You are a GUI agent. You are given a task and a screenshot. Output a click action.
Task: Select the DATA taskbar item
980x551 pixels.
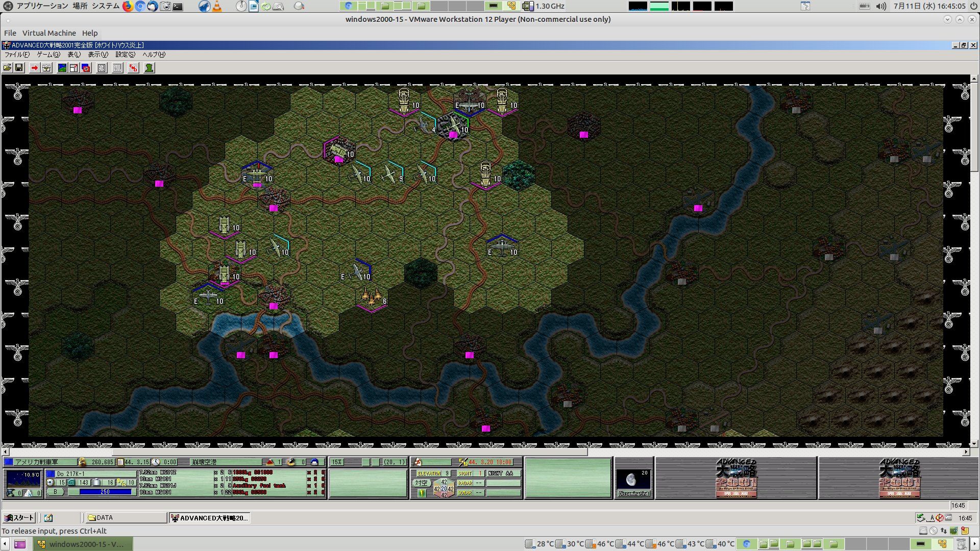(126, 518)
